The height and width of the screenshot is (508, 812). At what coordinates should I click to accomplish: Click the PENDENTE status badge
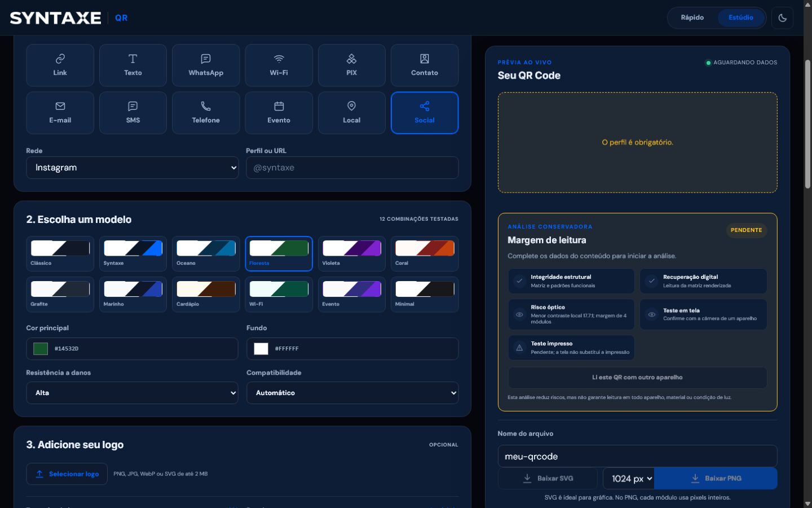click(x=746, y=230)
